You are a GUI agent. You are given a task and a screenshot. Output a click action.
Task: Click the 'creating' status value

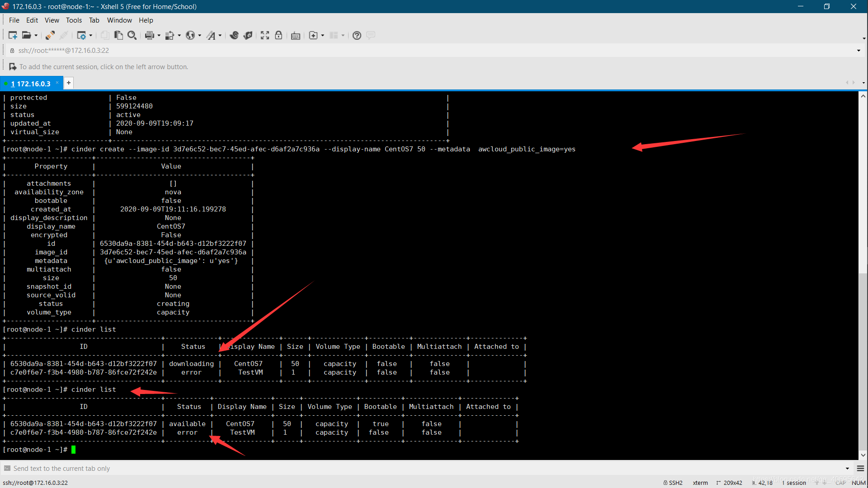173,304
